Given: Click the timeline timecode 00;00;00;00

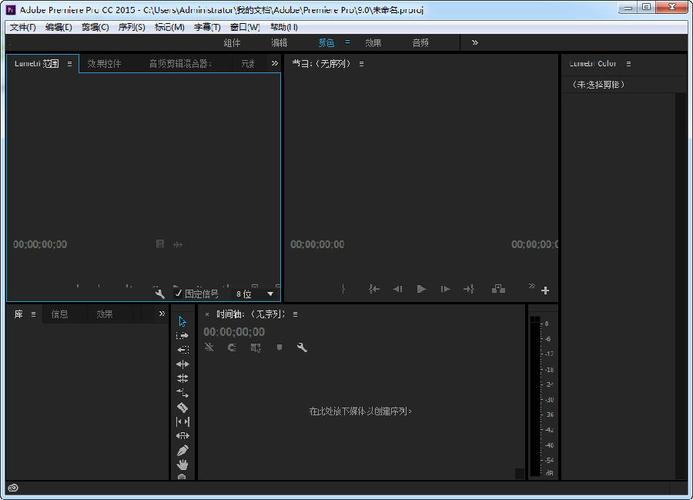Looking at the screenshot, I should tap(234, 332).
